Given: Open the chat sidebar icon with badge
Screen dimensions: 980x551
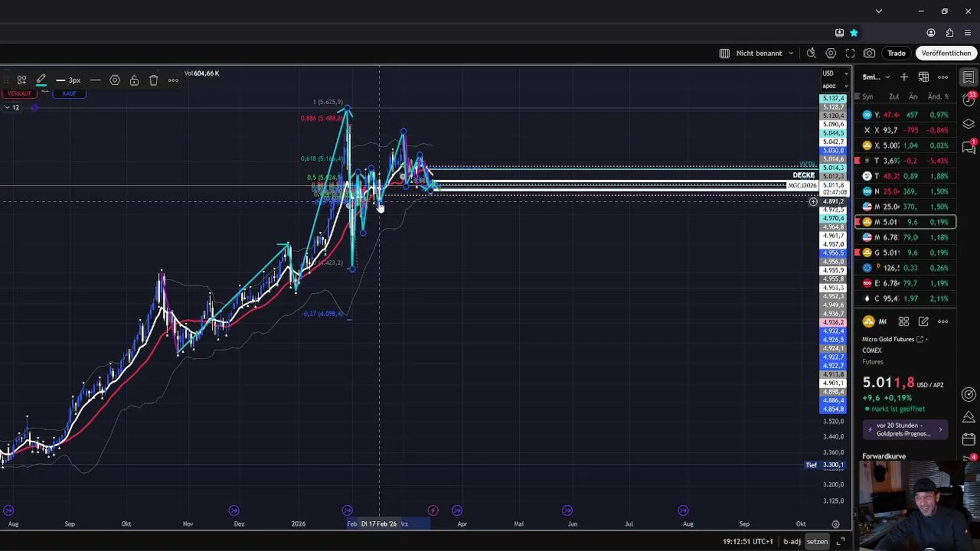Looking at the screenshot, I should tap(969, 147).
